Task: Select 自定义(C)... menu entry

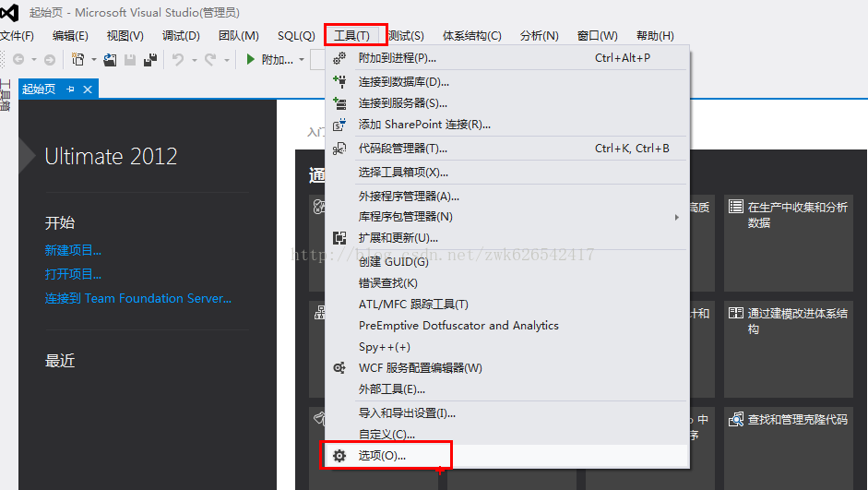Action: point(507,435)
